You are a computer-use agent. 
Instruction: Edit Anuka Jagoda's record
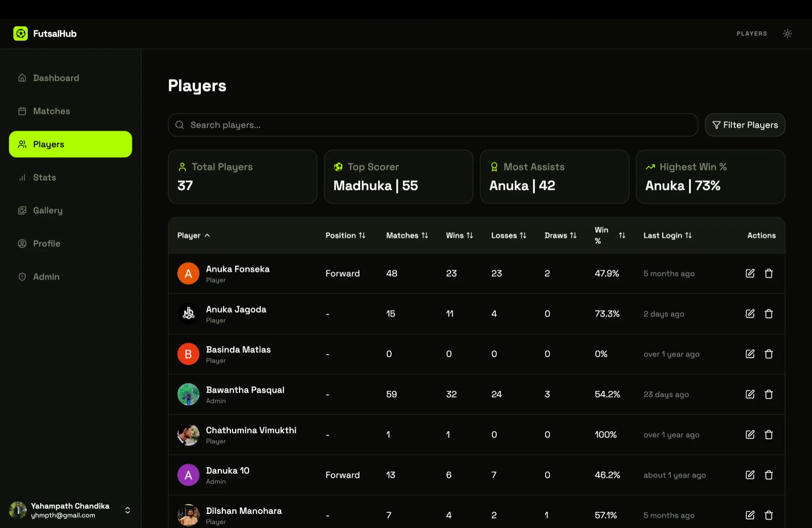pyautogui.click(x=750, y=314)
